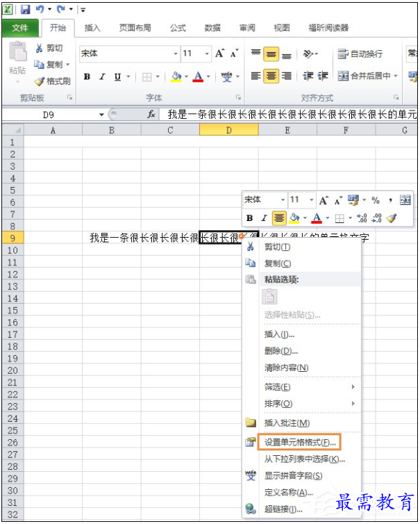
Task: Toggle center alignment in mini toolbar
Action: click(x=279, y=218)
